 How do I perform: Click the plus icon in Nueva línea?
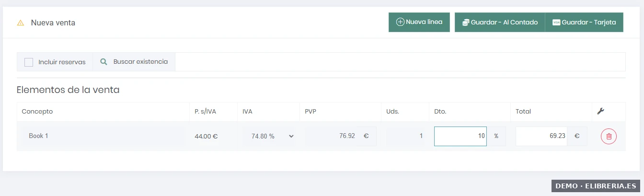[x=400, y=22]
